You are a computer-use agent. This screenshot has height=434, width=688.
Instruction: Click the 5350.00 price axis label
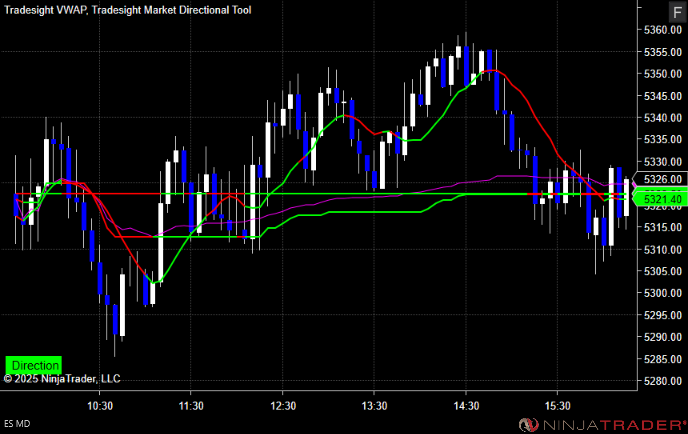click(663, 74)
